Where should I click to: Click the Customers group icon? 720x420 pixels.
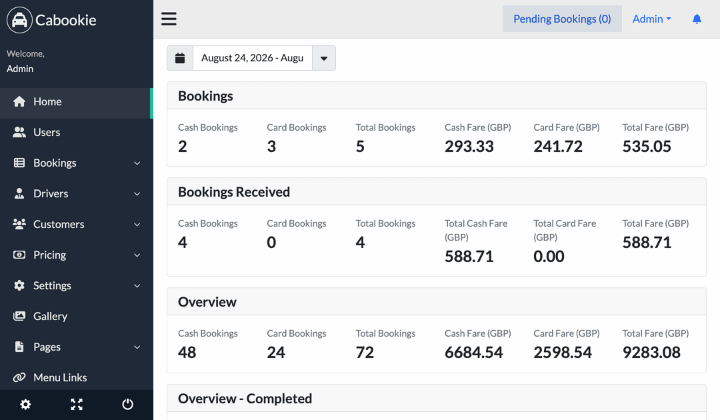[19, 224]
